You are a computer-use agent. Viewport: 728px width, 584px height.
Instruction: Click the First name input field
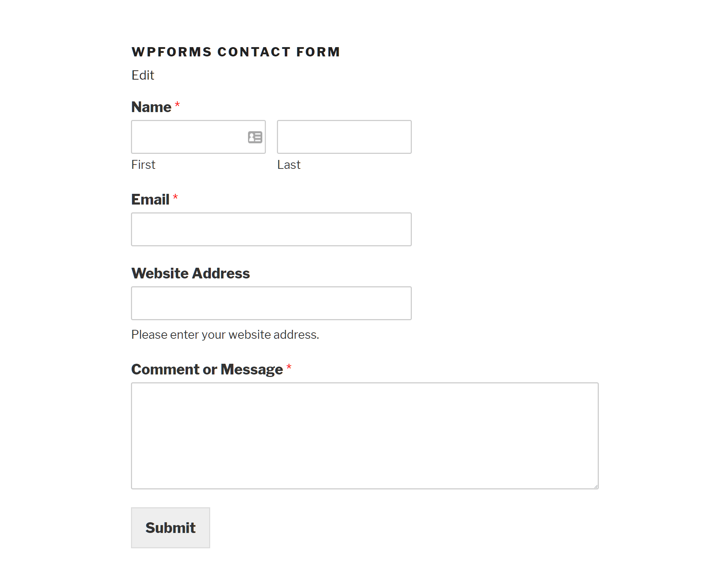(x=199, y=136)
